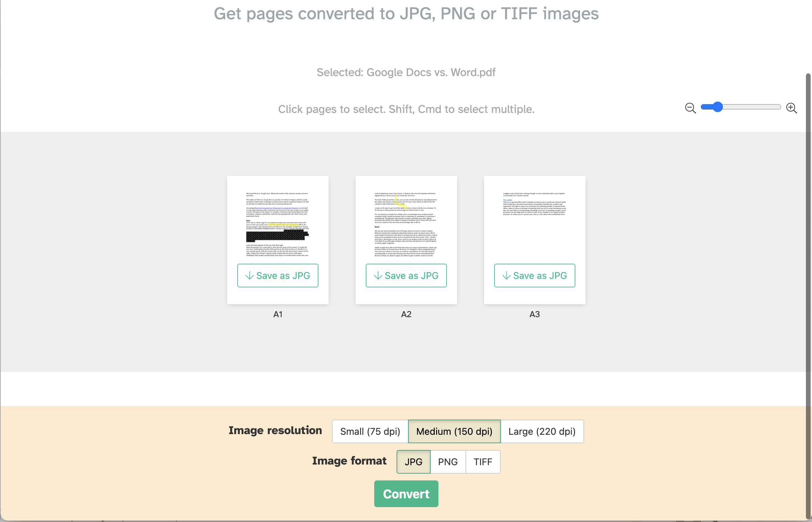Select the PNG image format
The image size is (812, 522).
click(448, 461)
